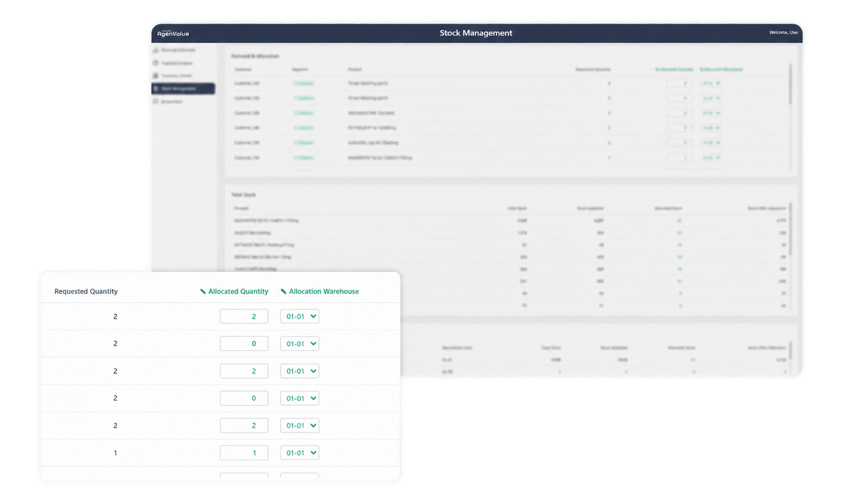The height and width of the screenshot is (504, 841).
Task: Focus the allocated quantity field in the fifth row
Action: (244, 426)
